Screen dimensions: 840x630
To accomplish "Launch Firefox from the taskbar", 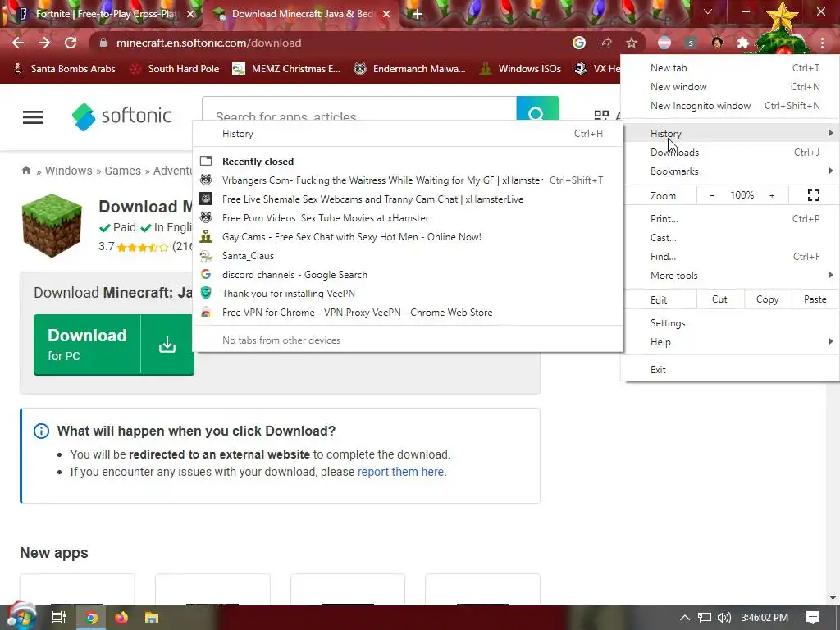I will coord(121,618).
